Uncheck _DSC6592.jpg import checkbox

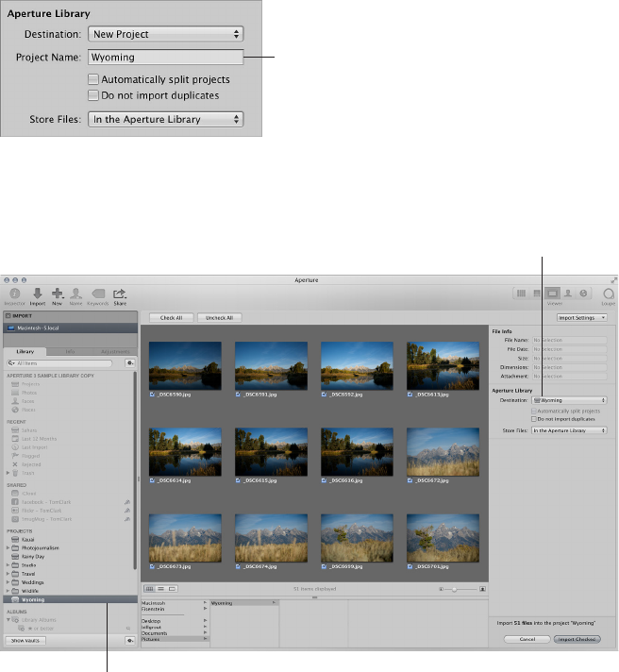tap(324, 395)
